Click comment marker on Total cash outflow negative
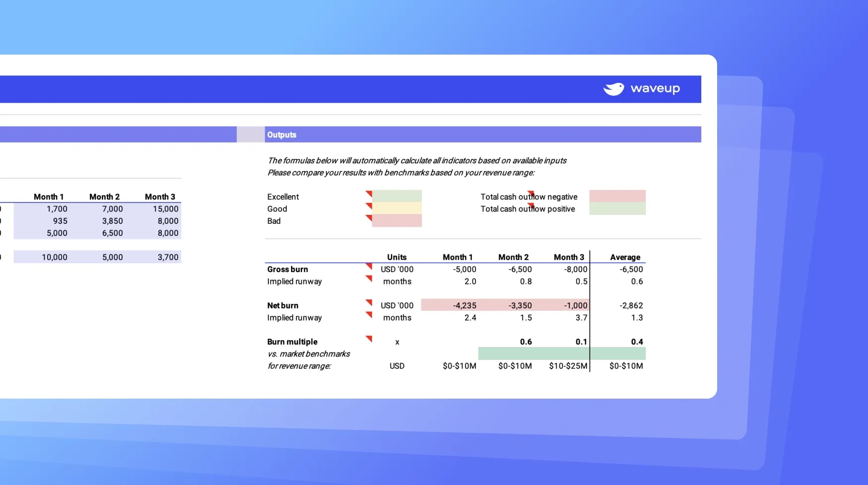 click(x=531, y=193)
